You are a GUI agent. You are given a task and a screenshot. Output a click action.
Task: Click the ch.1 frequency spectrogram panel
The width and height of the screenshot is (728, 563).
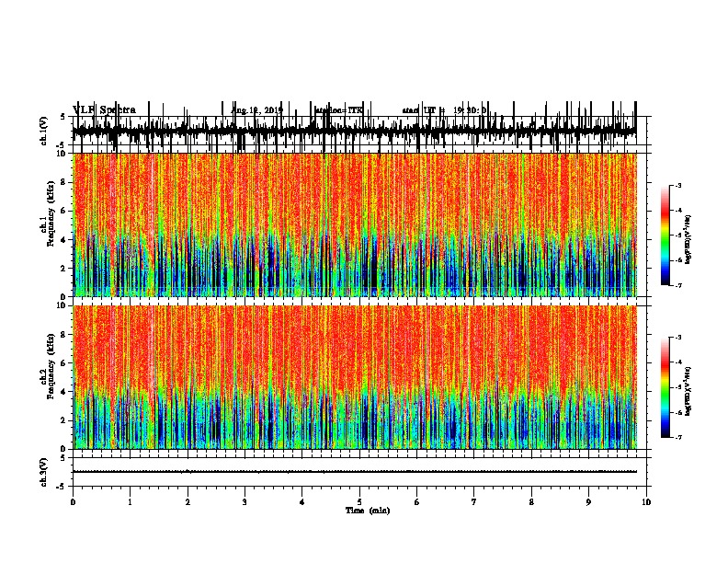(354, 224)
